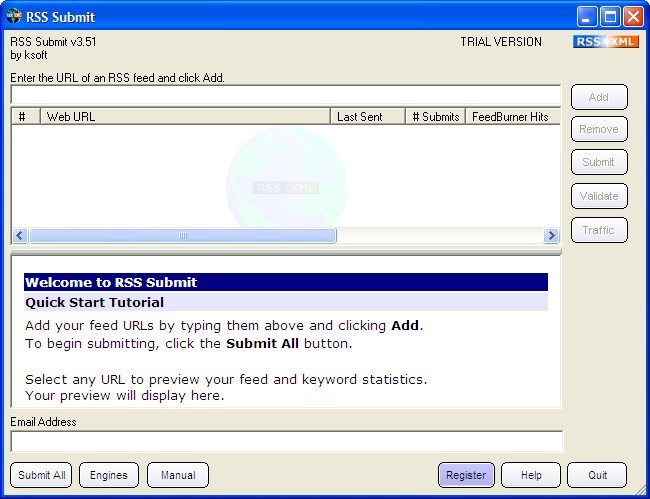Image resolution: width=650 pixels, height=499 pixels.
Task: Exit using the Quit button
Action: click(597, 475)
